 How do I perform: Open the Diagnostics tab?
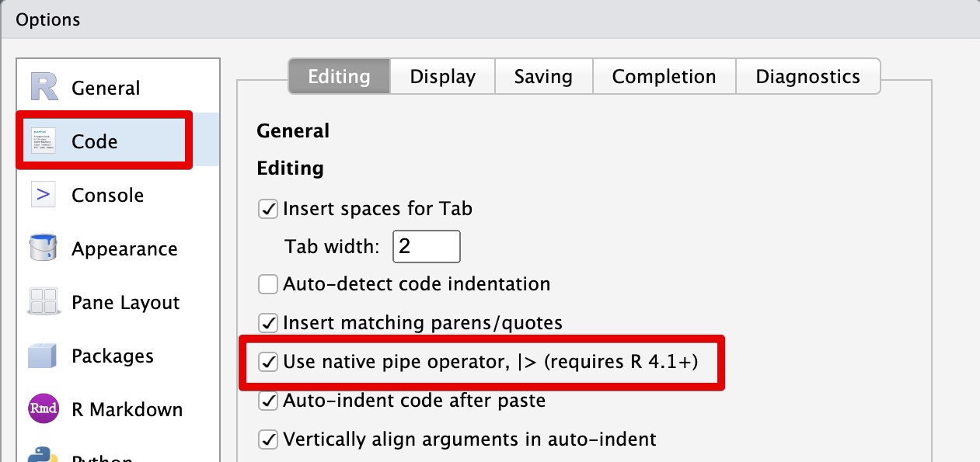(x=808, y=76)
